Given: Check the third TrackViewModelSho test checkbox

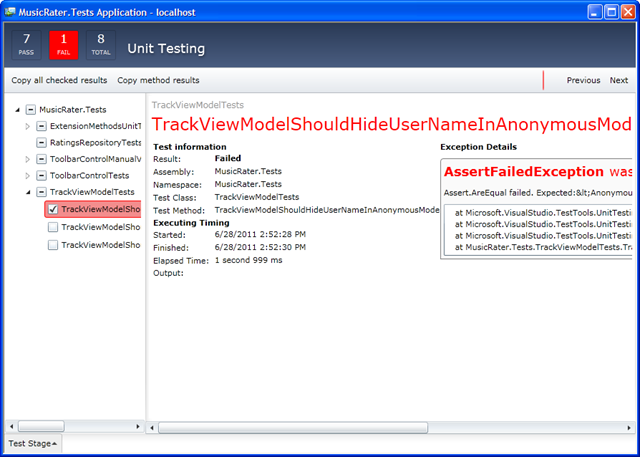Looking at the screenshot, I should [x=53, y=245].
